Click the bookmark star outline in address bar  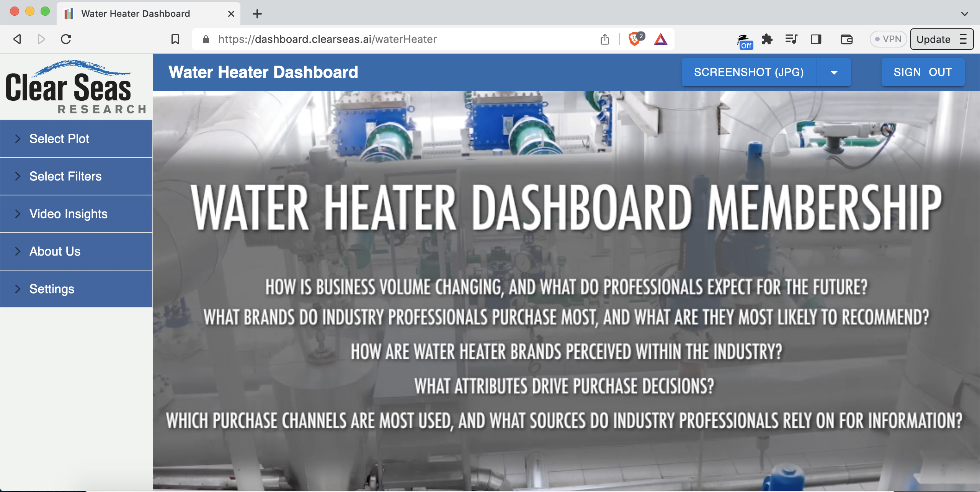pyautogui.click(x=175, y=39)
